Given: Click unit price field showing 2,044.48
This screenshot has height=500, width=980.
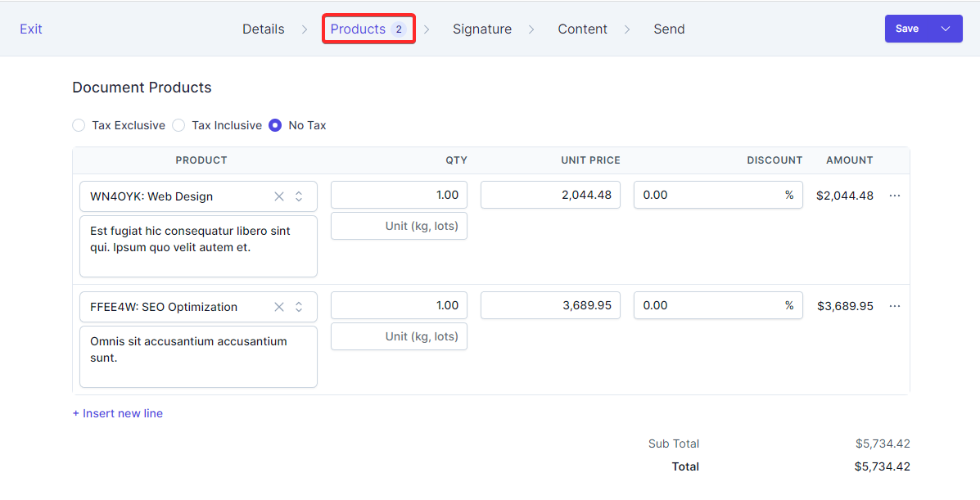Looking at the screenshot, I should (550, 195).
